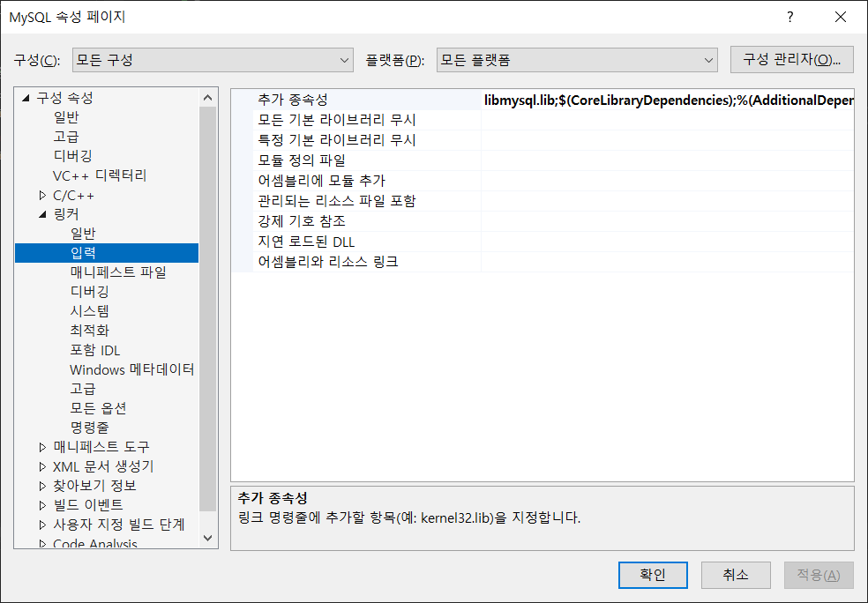The height and width of the screenshot is (603, 868).
Task: Select 어셈블리와 리소스 링크 property
Action: [542, 262]
